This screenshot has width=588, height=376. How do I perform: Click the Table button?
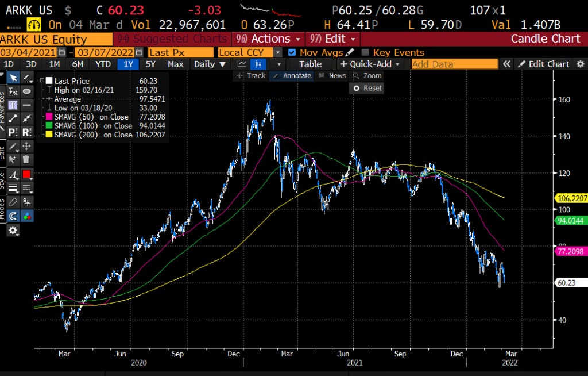[x=311, y=64]
